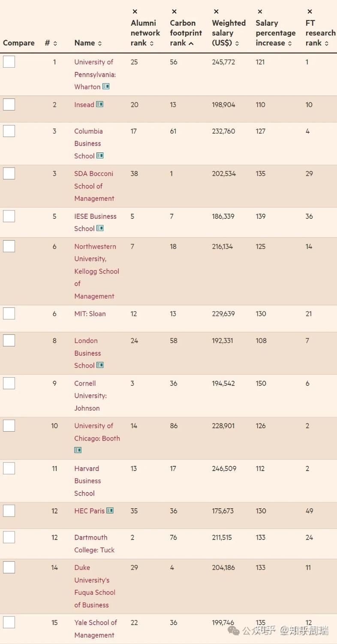Screen dimensions: 337x644
Task: Remove the Salary percentage increase column
Action: point(260,12)
